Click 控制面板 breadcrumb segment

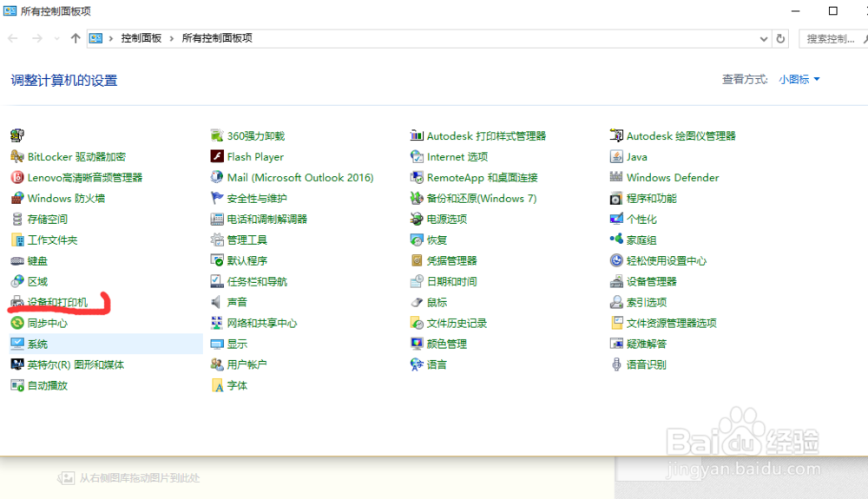coord(141,38)
